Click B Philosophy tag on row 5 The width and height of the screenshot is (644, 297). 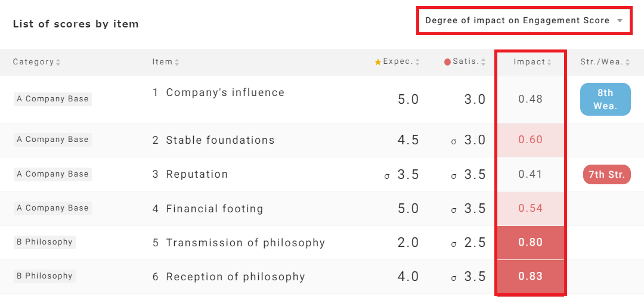click(45, 242)
